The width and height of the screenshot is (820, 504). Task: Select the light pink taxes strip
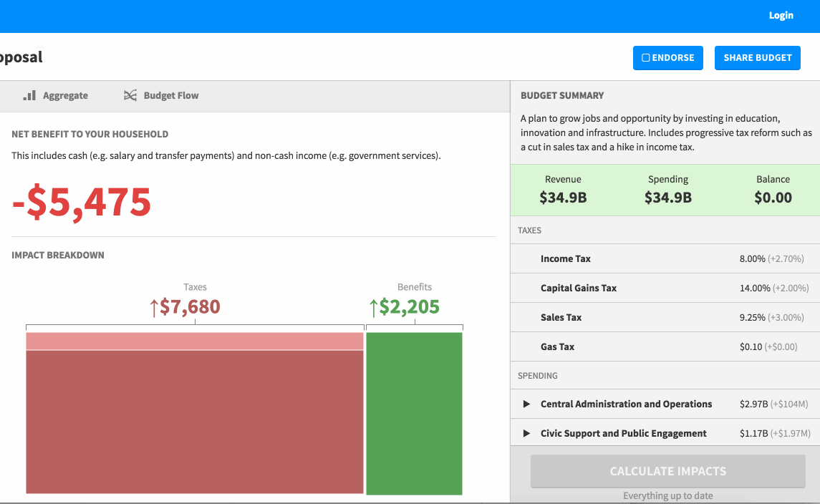(195, 341)
